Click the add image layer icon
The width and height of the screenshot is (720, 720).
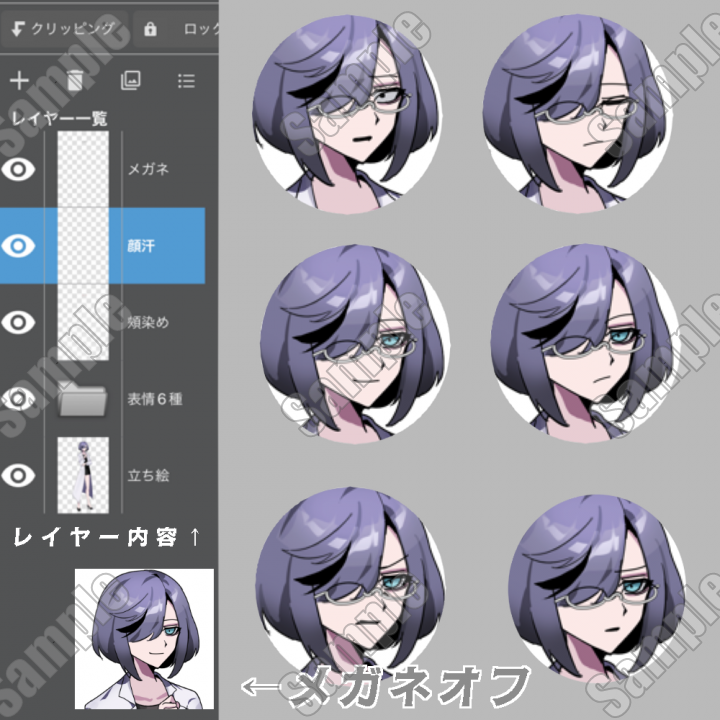[130, 81]
